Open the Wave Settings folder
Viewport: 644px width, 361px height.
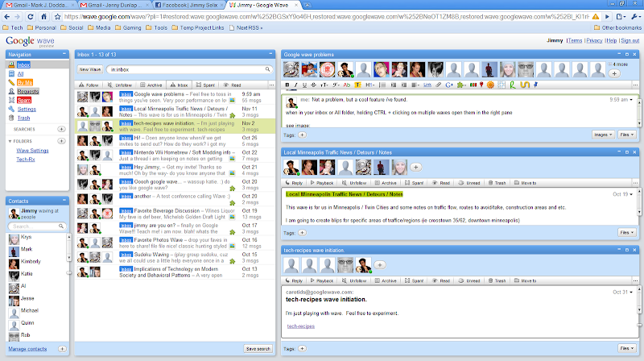pos(32,151)
